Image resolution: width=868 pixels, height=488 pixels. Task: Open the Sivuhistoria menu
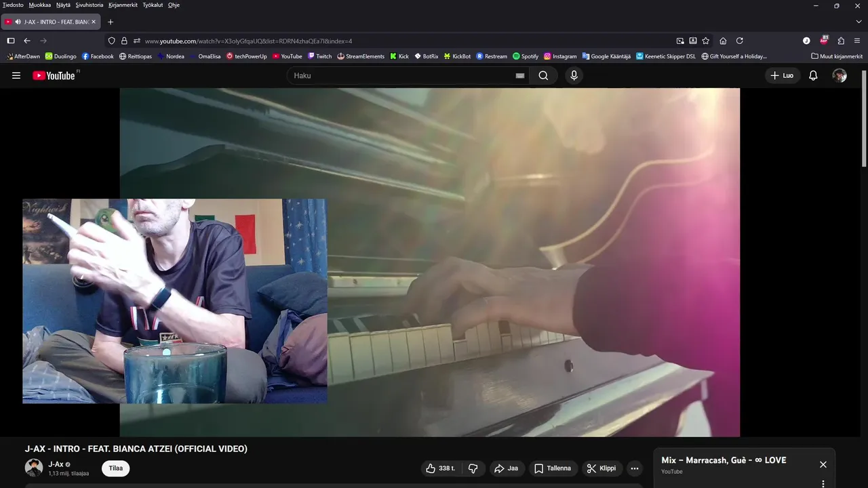pyautogui.click(x=90, y=5)
